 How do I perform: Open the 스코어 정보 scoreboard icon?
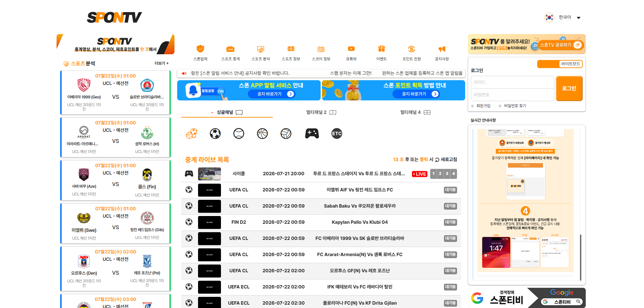pyautogui.click(x=321, y=49)
